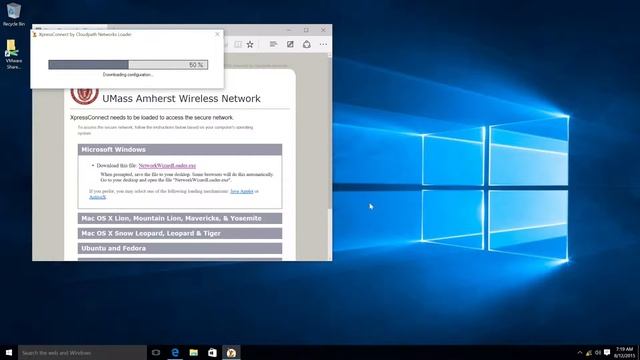The width and height of the screenshot is (640, 360).
Task: Open Task View from the taskbar
Action: 156,353
